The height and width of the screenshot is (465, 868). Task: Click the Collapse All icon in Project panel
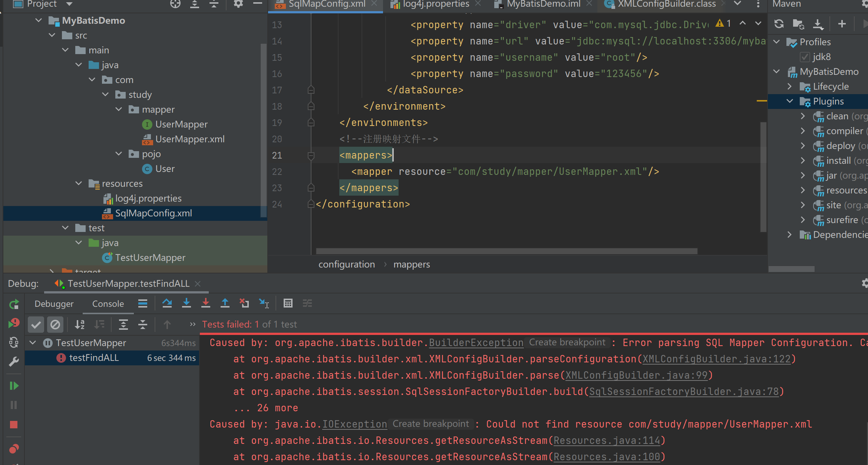pyautogui.click(x=214, y=4)
